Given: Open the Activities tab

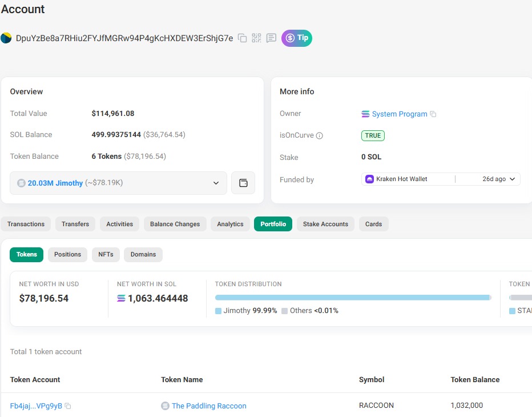Looking at the screenshot, I should point(119,224).
